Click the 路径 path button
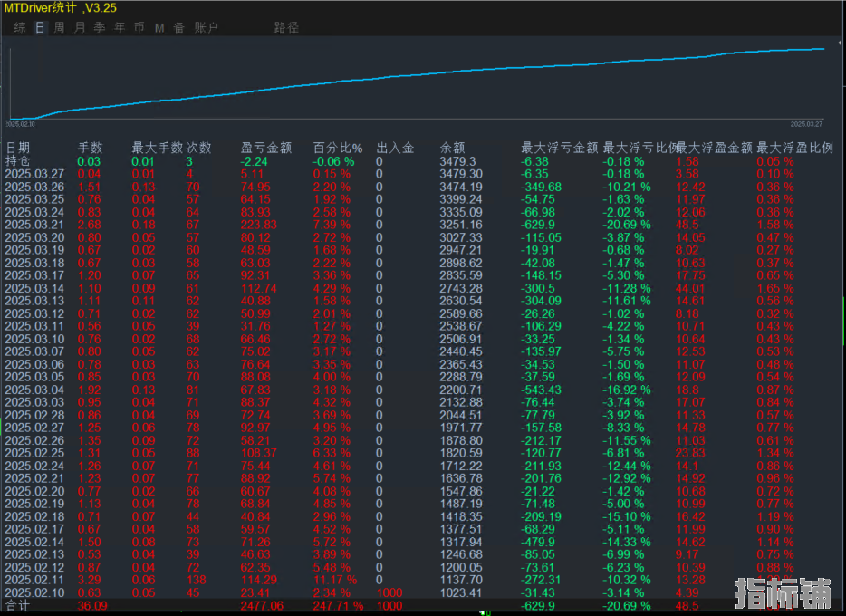This screenshot has width=846, height=616. (286, 27)
